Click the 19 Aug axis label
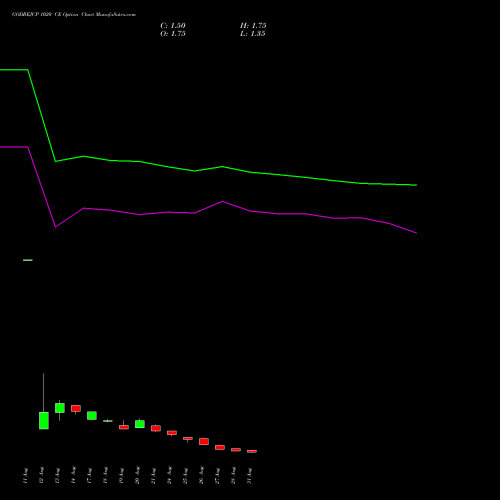This screenshot has height=500, width=500. coord(122,476)
